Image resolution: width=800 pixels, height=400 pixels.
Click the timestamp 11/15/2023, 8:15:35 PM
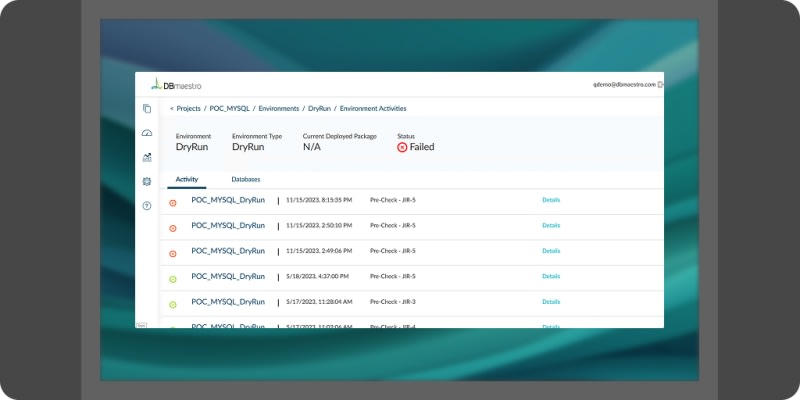[x=319, y=200]
